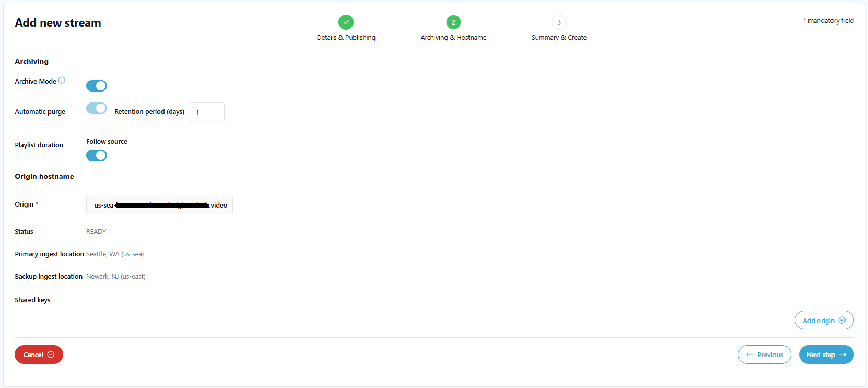The width and height of the screenshot is (868, 388).
Task: Click the right arrow icon in Next step
Action: 842,355
